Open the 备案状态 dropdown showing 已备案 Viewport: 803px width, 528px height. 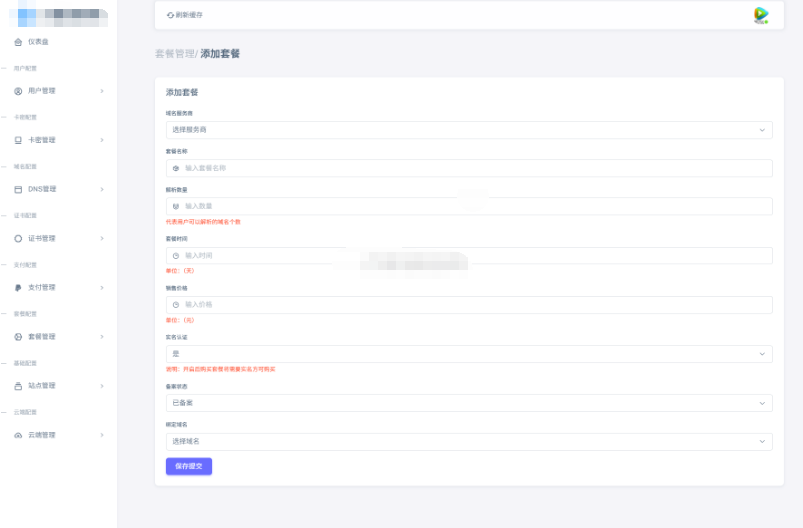pos(469,403)
